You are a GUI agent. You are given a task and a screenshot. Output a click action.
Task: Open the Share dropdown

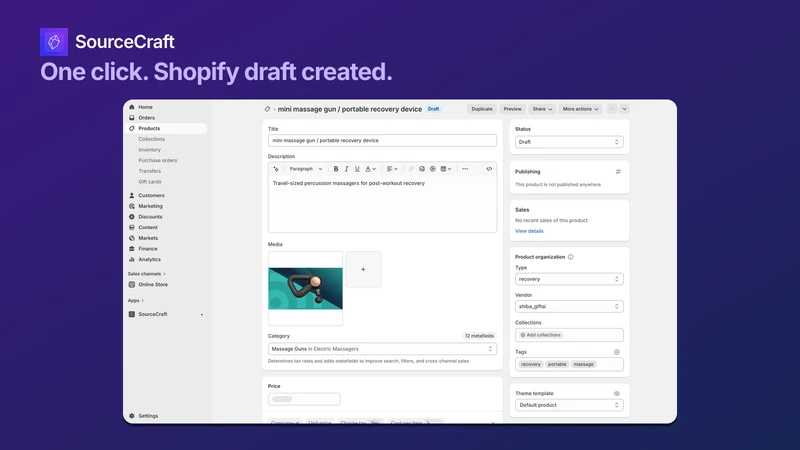(542, 109)
